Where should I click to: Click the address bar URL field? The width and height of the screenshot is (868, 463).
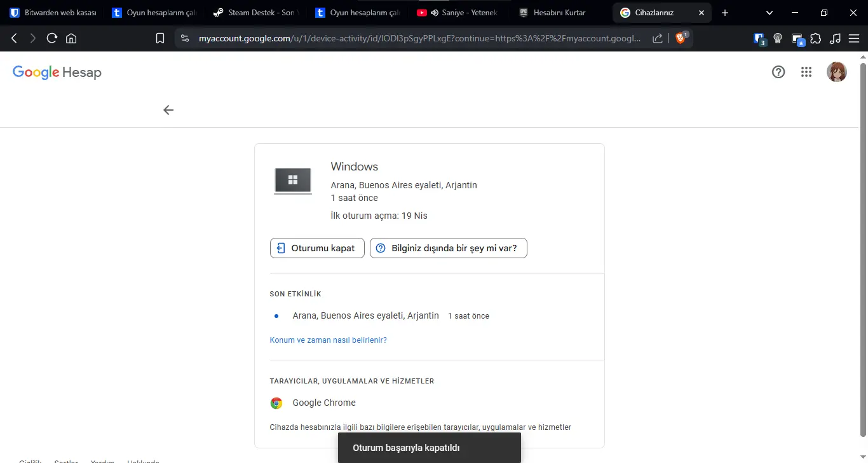click(x=420, y=38)
